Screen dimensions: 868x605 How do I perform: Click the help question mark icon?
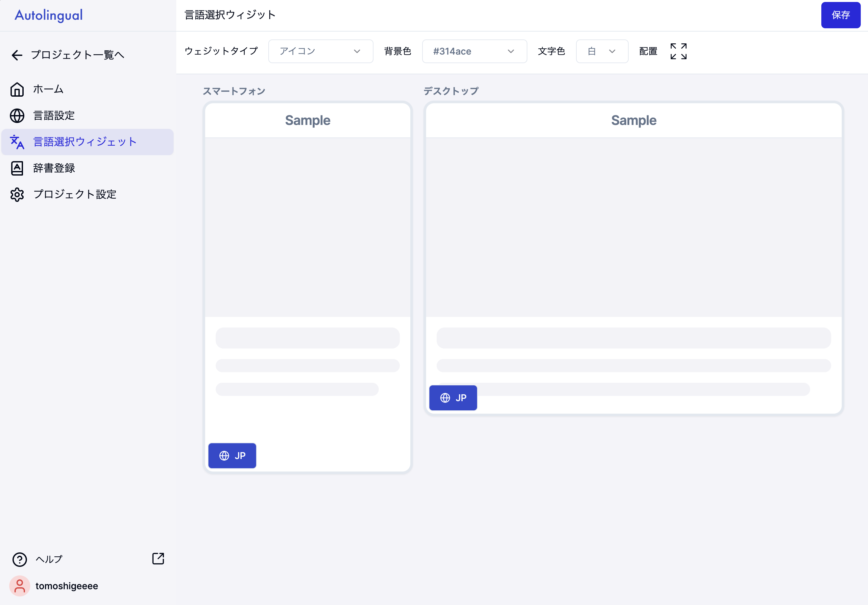pos(19,559)
